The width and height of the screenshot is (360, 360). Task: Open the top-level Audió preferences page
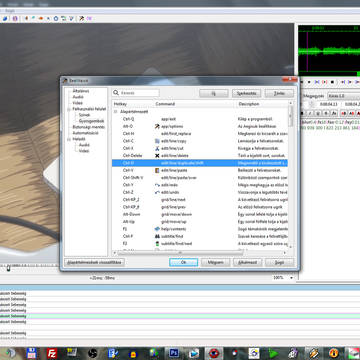point(78,97)
